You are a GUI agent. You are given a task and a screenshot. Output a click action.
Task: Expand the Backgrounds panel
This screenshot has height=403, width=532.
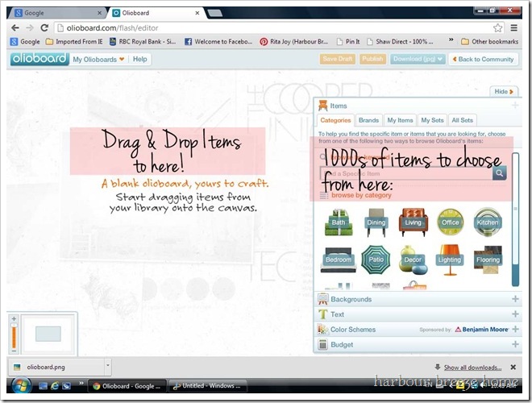418,299
